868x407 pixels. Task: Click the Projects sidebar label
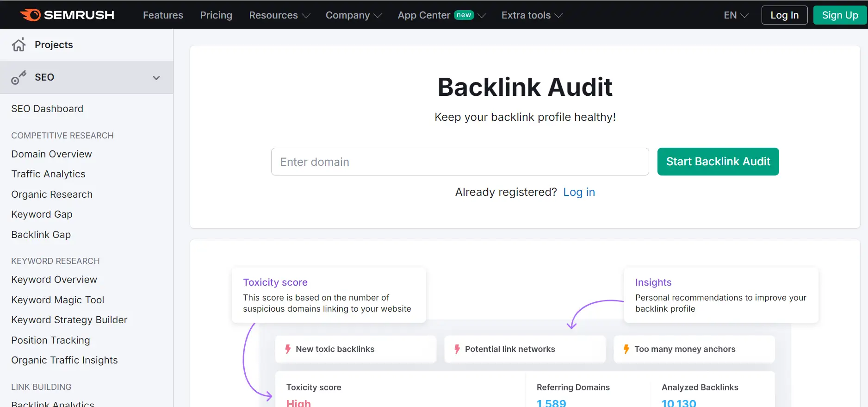[x=54, y=45]
